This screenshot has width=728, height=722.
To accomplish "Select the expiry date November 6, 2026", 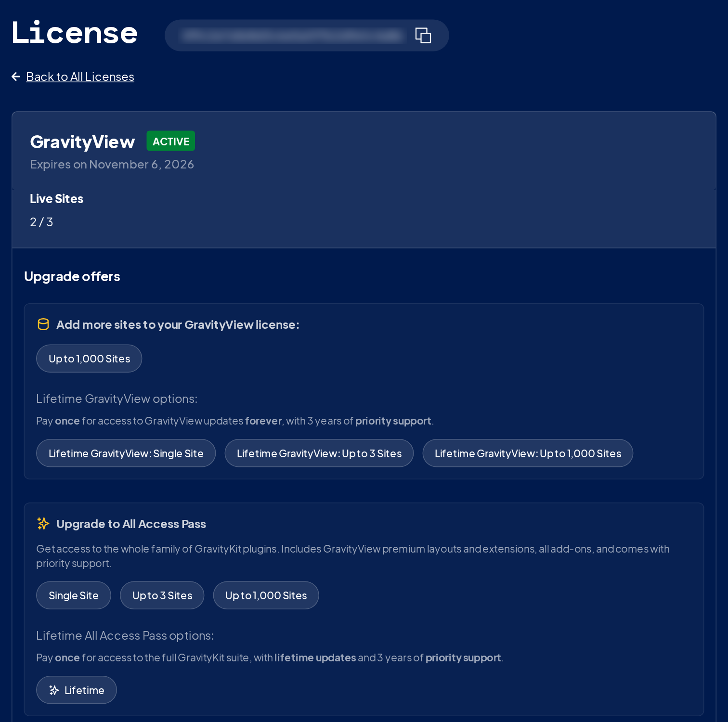I will tap(142, 164).
